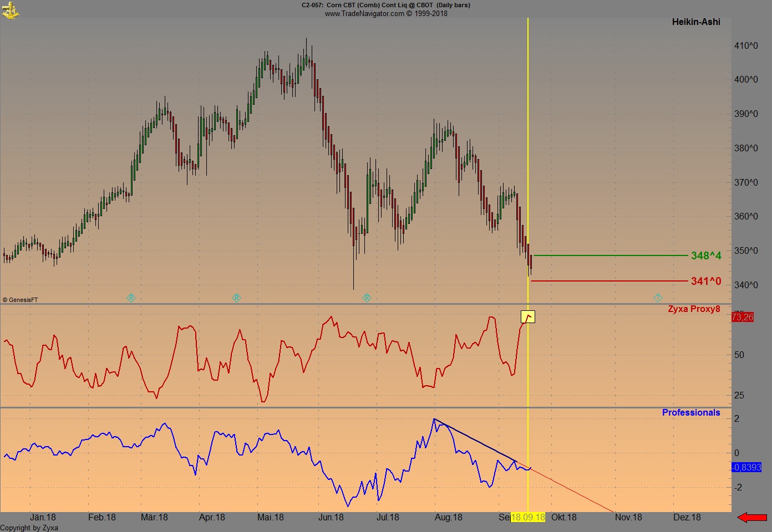Click the 400^0 price axis label
This screenshot has width=772, height=532.
tap(746, 79)
